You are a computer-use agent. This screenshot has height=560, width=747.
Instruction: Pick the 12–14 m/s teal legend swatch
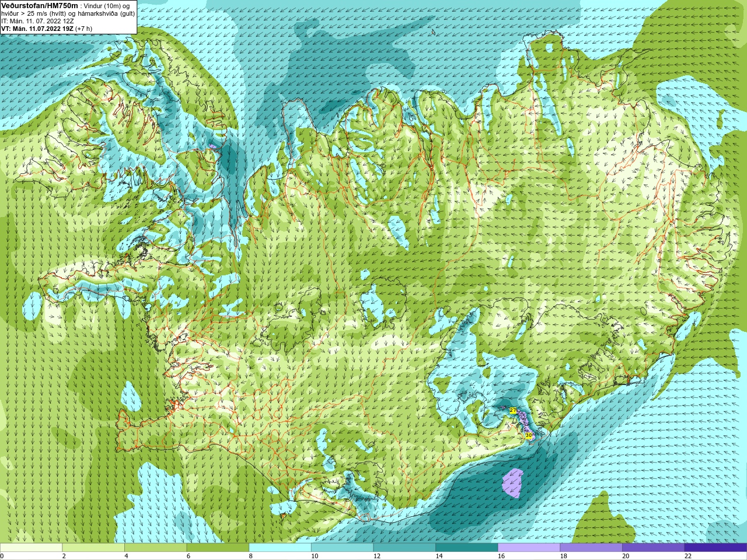pos(404,548)
